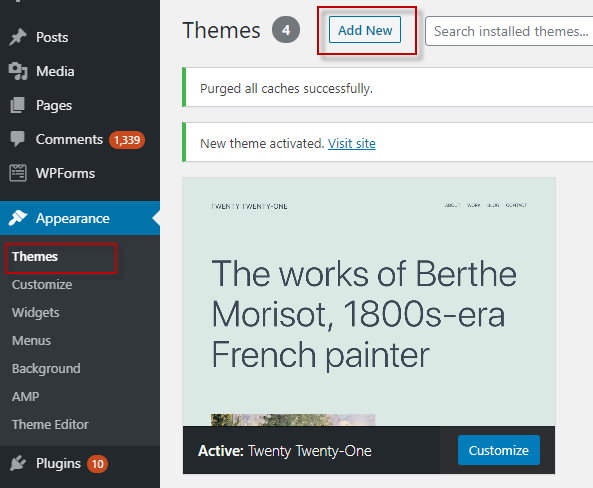Click the 'New theme activated.' text
593x488 pixels.
262,143
